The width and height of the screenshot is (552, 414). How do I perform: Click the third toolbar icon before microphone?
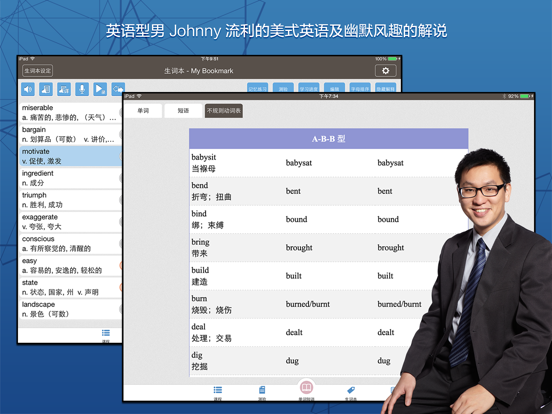coord(64,89)
